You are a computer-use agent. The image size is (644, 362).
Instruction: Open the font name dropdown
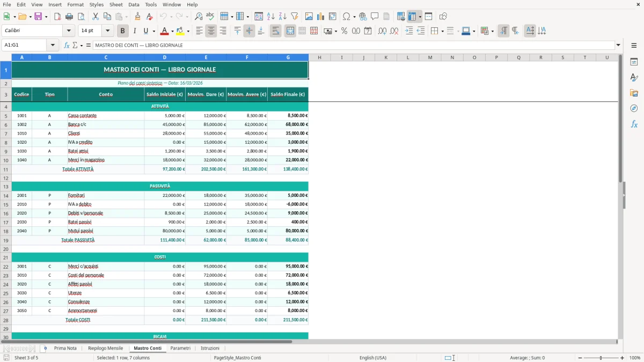click(x=69, y=31)
